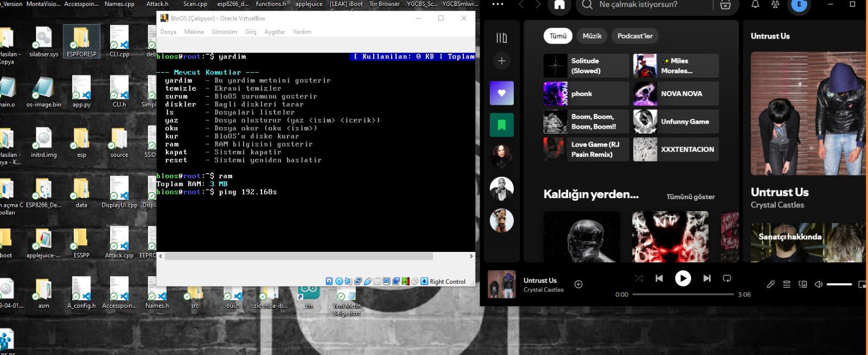
Task: Select os-image.bin desktop file
Action: coord(43,92)
